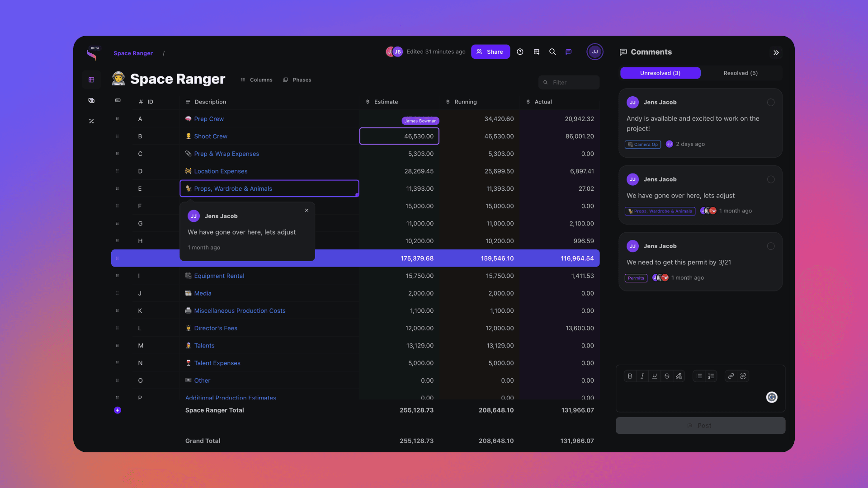868x488 pixels.
Task: Select the spreadsheet view icon in the left sidebar
Action: (x=92, y=80)
